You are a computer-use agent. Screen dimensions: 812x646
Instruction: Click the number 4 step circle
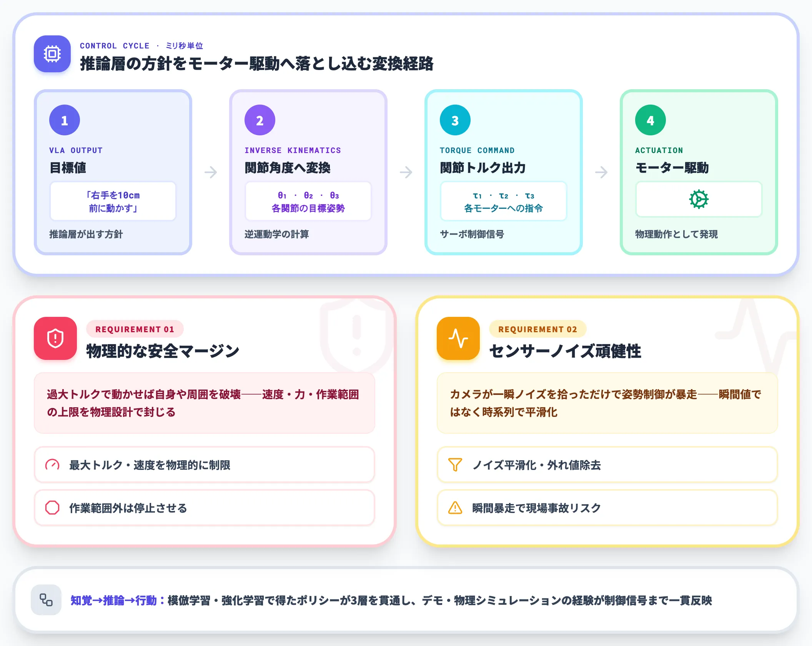point(651,120)
